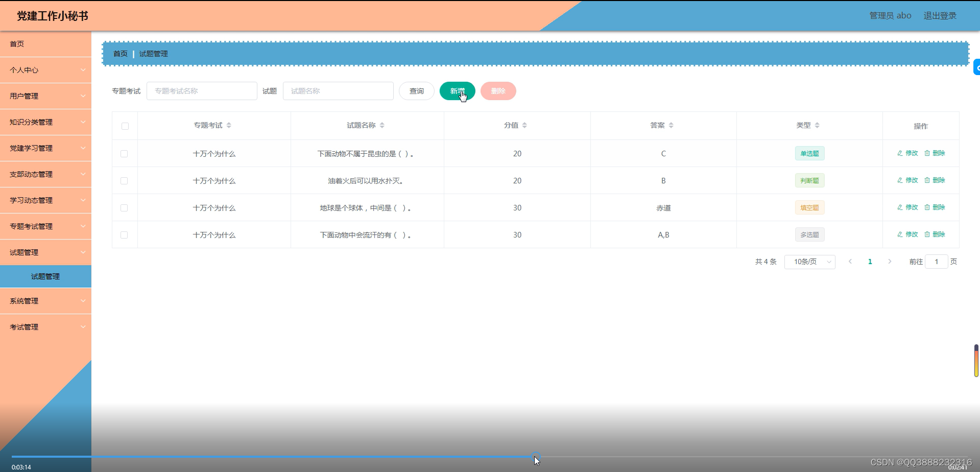
Task: Click 退出登录 to log out
Action: 940,16
